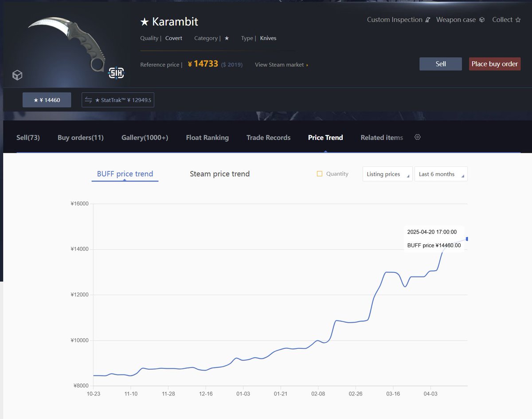
Task: Switch to Steam price trend
Action: [x=220, y=174]
